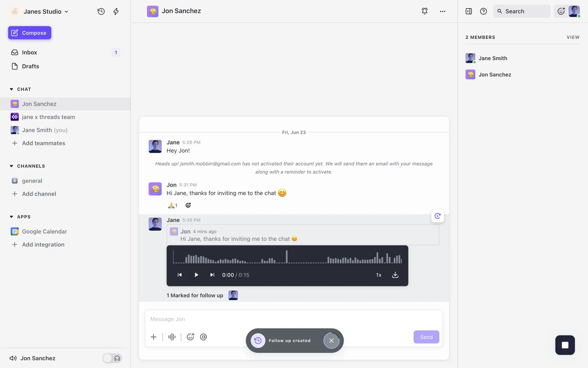Viewport: 588px width, 368px height.
Task: Click the follow-up refresh button on message
Action: point(437,216)
